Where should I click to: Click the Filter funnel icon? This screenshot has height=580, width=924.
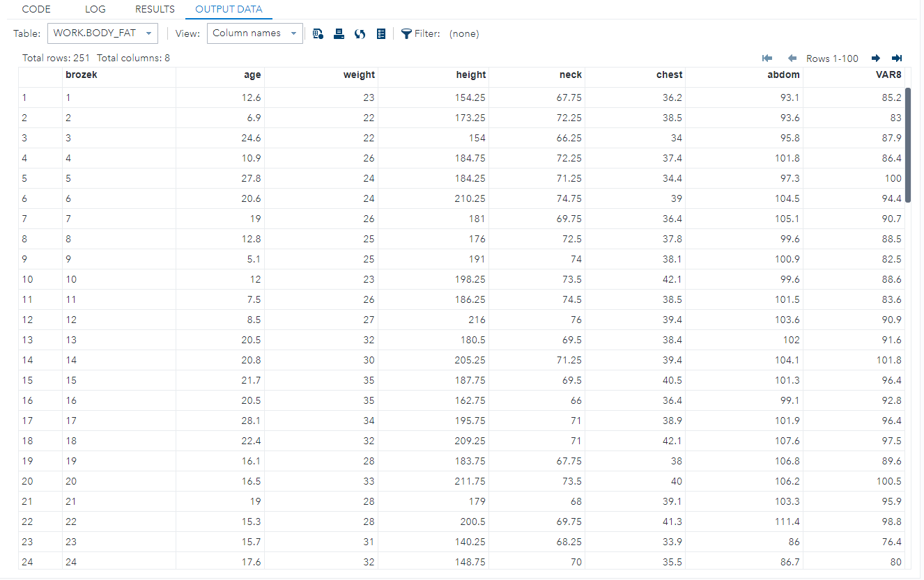tap(405, 33)
